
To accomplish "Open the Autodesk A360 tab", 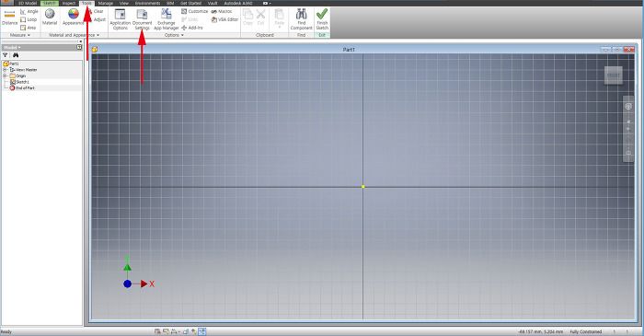I will [238, 4].
